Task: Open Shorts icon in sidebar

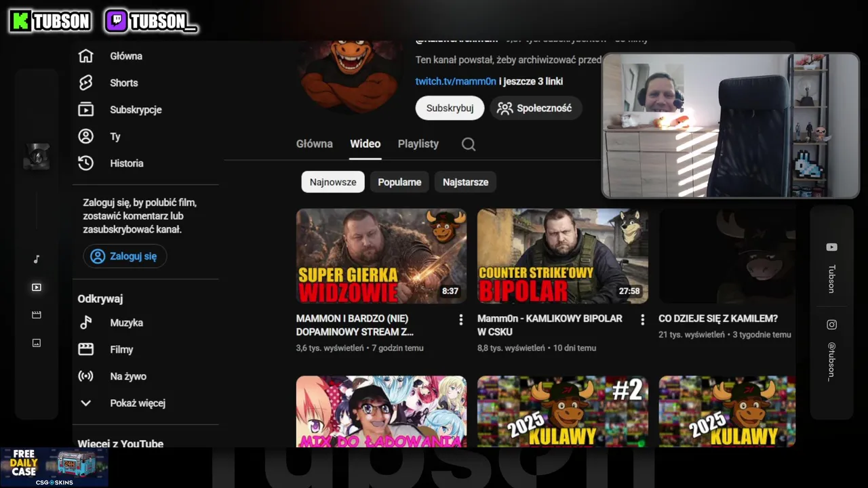Action: coord(85,83)
